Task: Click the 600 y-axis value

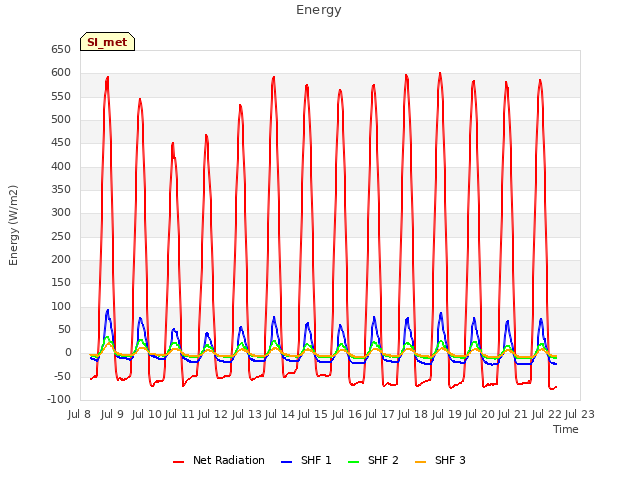Action: click(61, 73)
